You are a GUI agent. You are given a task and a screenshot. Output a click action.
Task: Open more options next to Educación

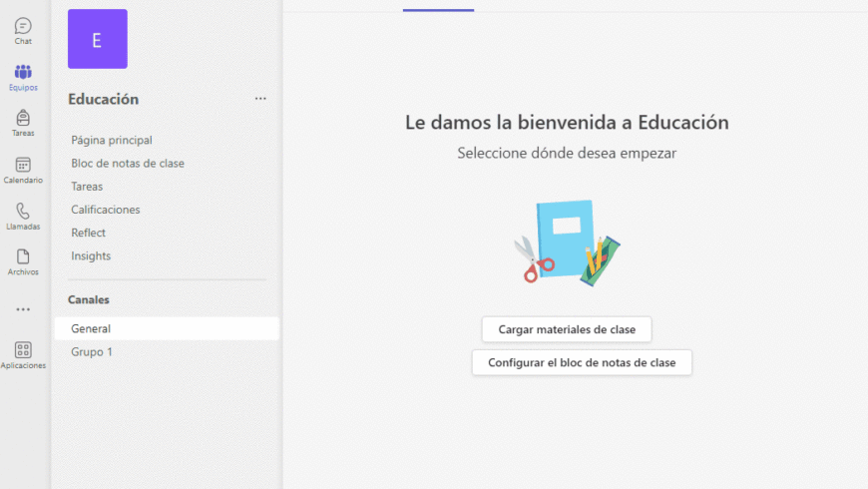[x=260, y=99]
